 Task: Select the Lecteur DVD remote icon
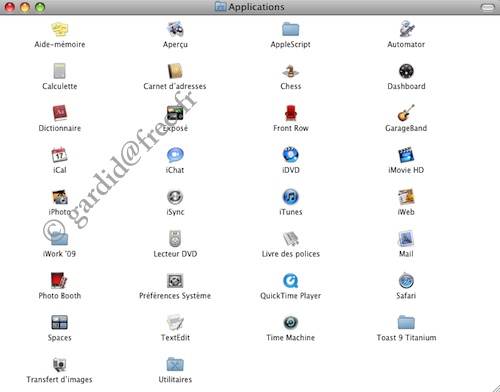175,239
